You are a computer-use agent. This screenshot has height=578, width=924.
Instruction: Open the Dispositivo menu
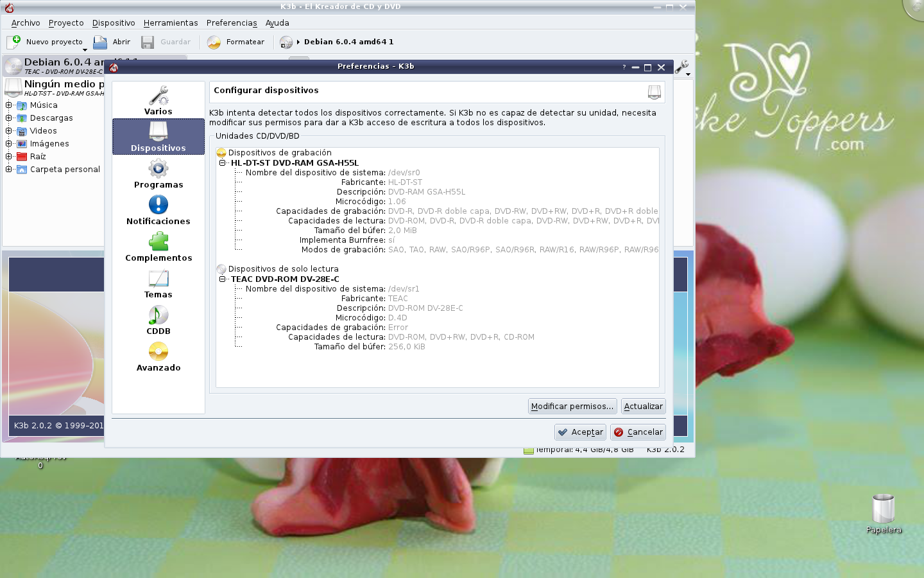(x=114, y=23)
